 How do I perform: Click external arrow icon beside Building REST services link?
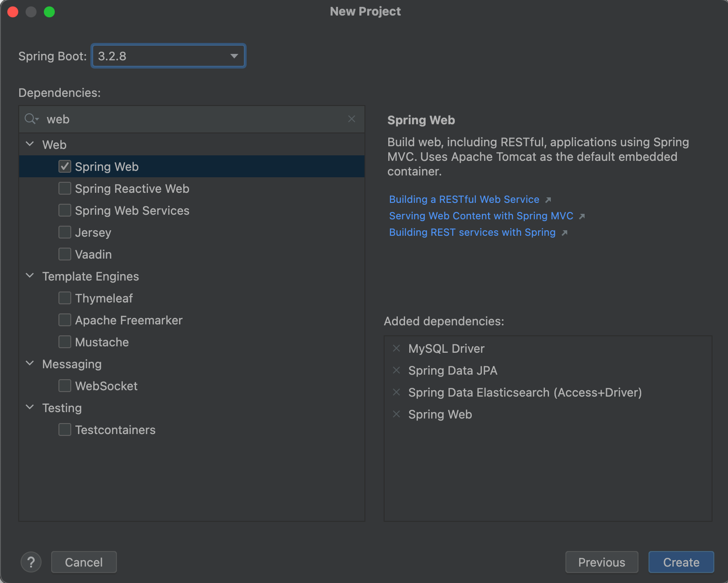(x=564, y=233)
